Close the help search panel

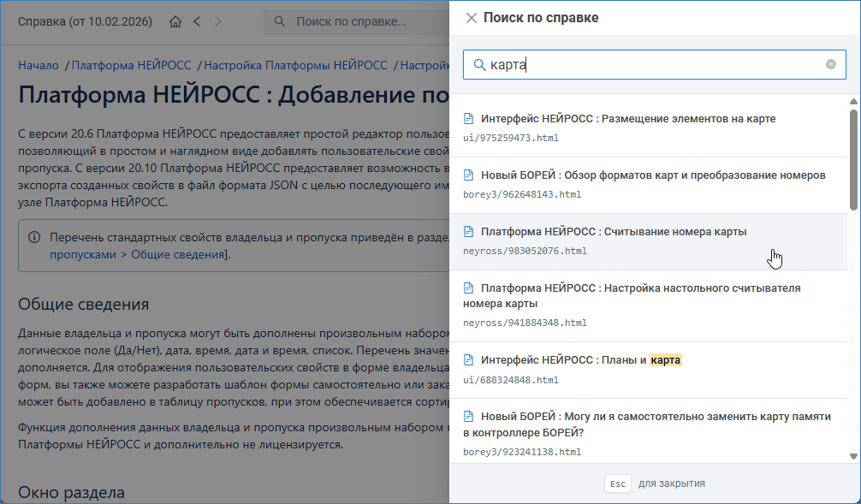point(471,18)
